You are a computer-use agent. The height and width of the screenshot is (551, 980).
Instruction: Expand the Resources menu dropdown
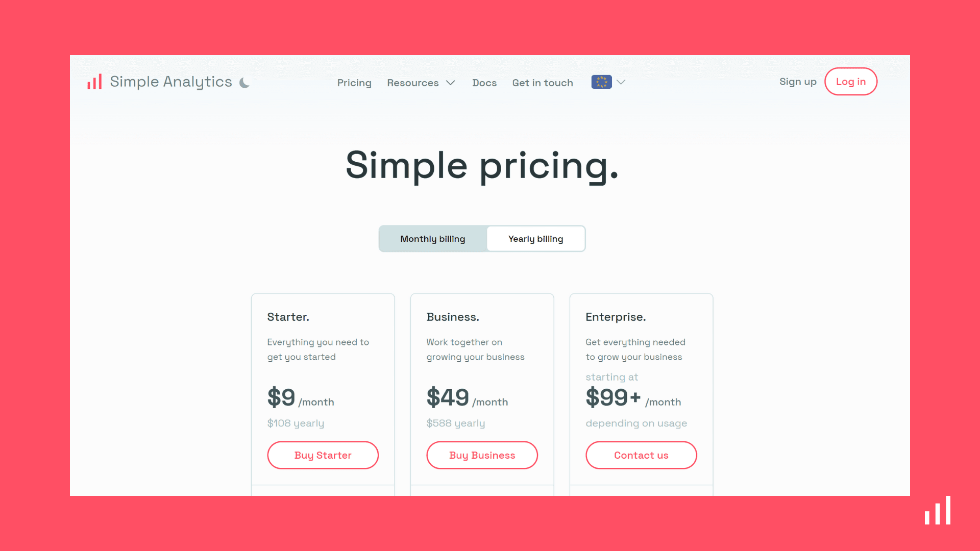(421, 82)
